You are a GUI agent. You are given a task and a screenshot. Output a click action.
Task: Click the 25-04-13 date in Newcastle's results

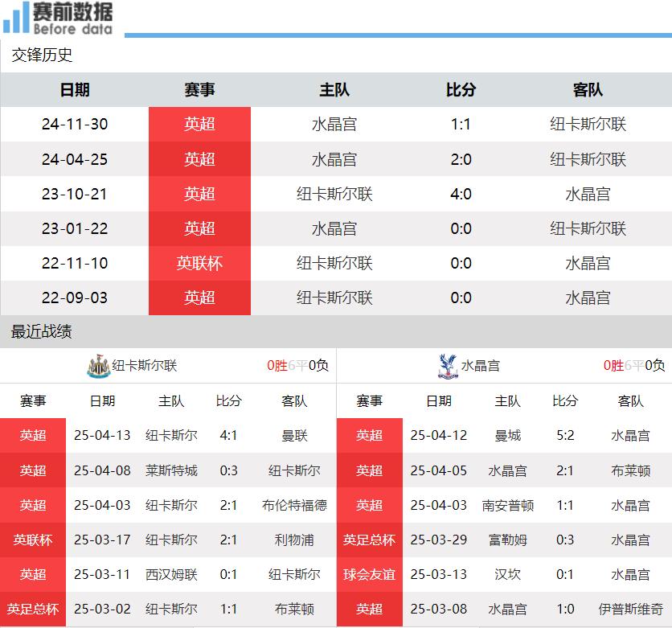102,436
